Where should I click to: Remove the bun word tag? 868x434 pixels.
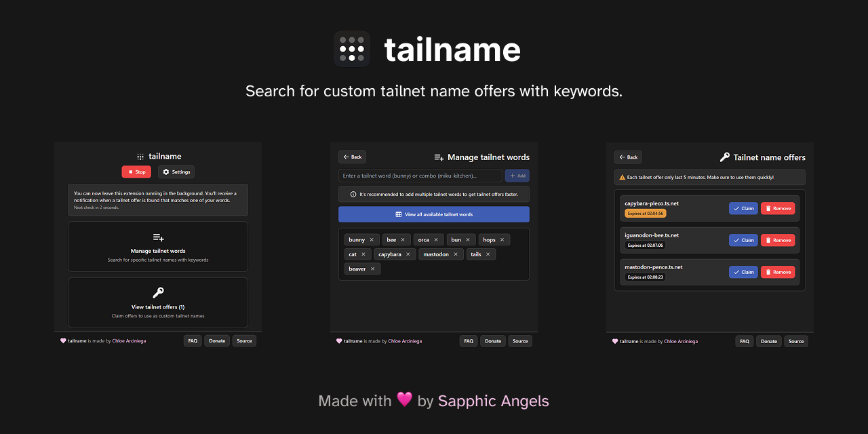[468, 240]
